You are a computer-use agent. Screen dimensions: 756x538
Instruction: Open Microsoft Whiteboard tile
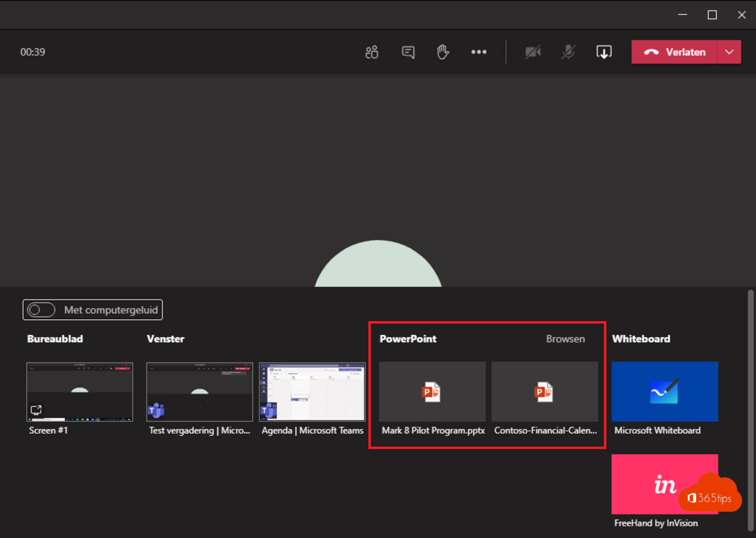(665, 392)
